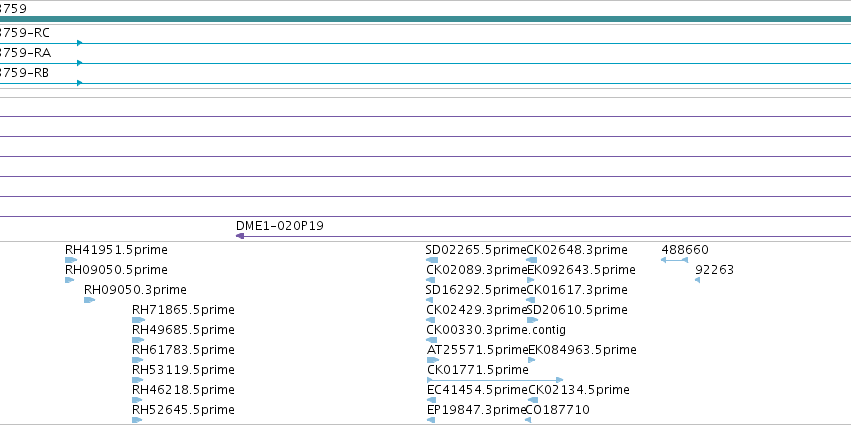Select the RH09050.5prime EST label
851x425 pixels.
point(116,270)
